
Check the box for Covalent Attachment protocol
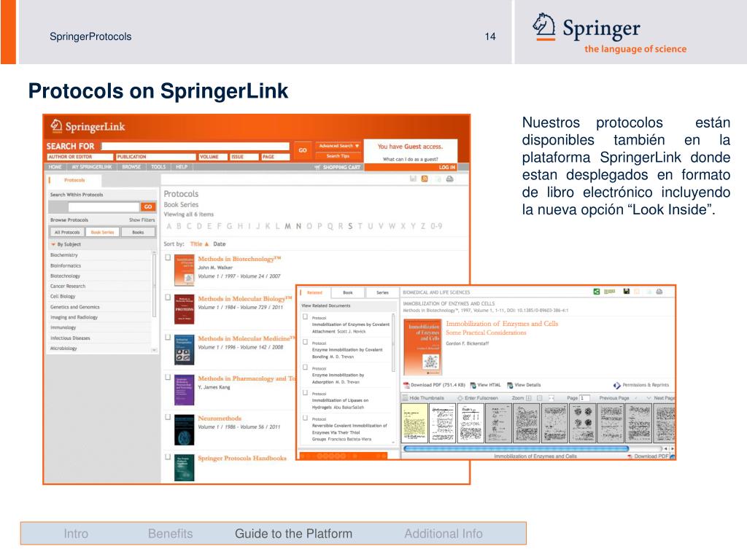(x=306, y=316)
